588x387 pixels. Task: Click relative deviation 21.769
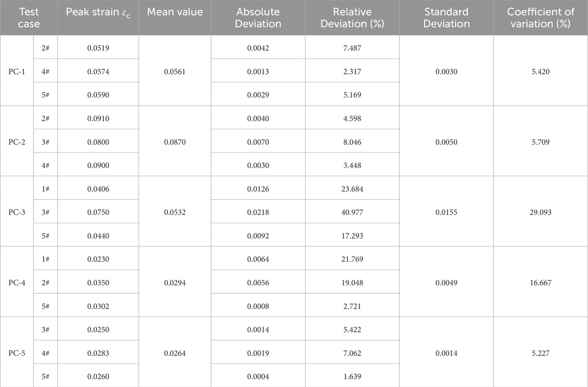pos(352,259)
